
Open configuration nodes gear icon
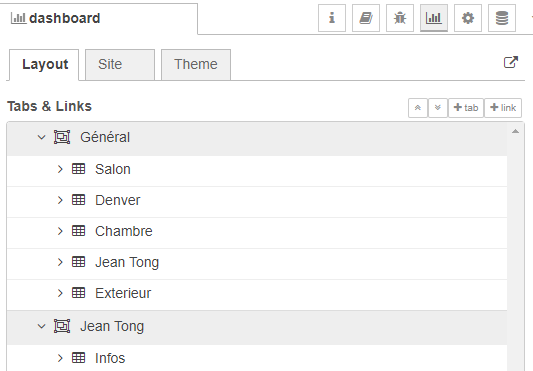[468, 18]
